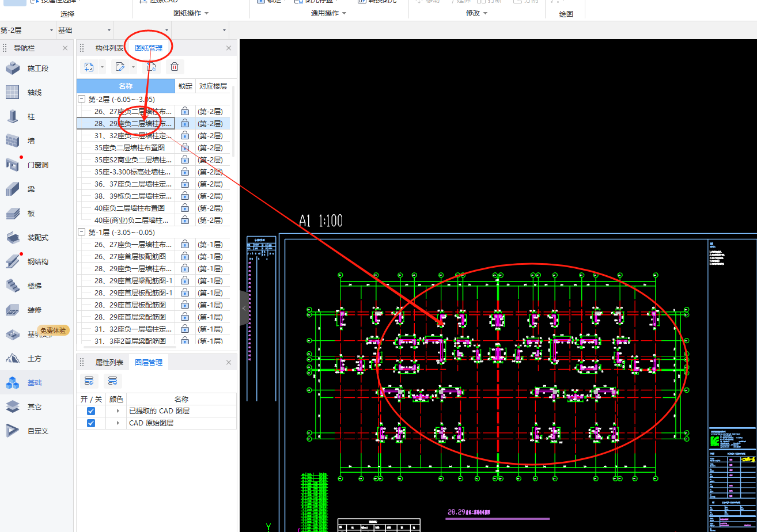Click the 对应楼层 column header

[x=213, y=86]
